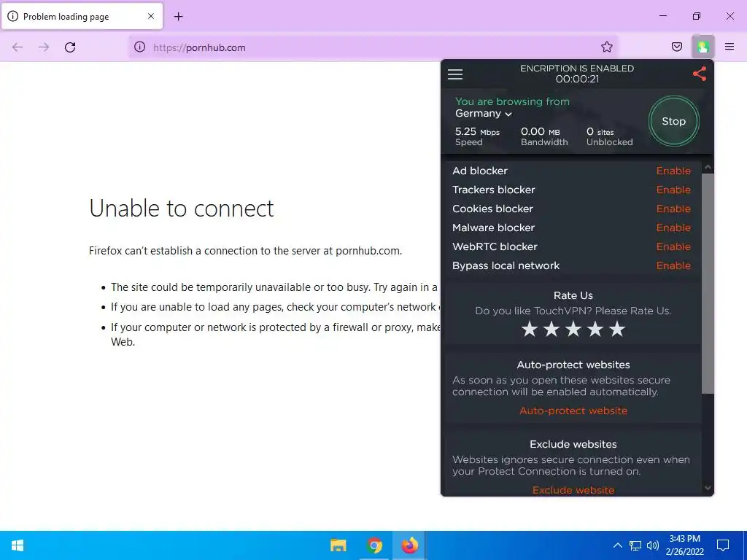The width and height of the screenshot is (747, 560).
Task: Go forward one page
Action: coord(44,47)
